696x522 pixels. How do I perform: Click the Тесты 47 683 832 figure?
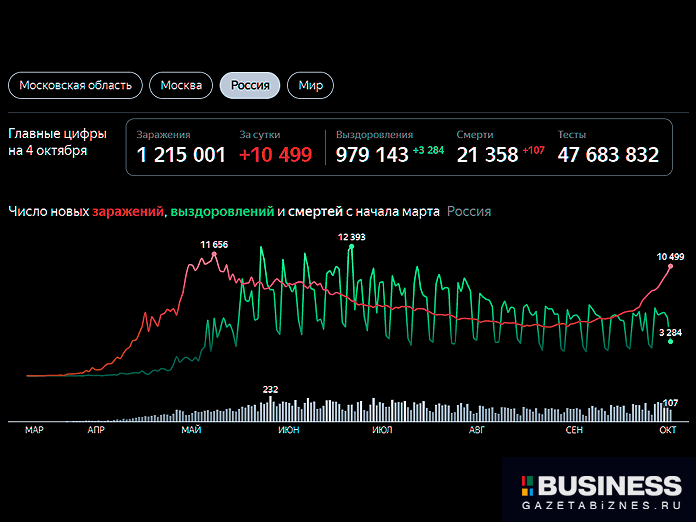tap(608, 155)
